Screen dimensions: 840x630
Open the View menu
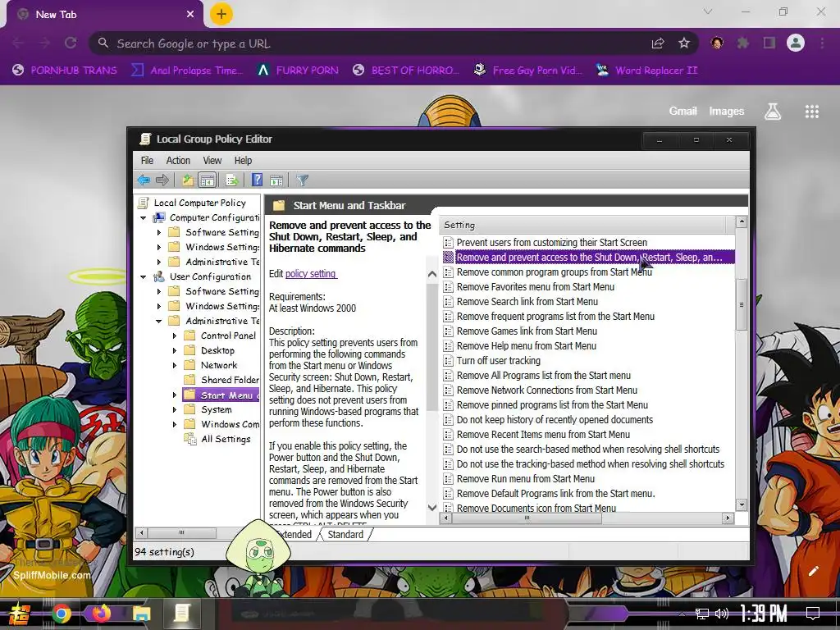tap(212, 160)
